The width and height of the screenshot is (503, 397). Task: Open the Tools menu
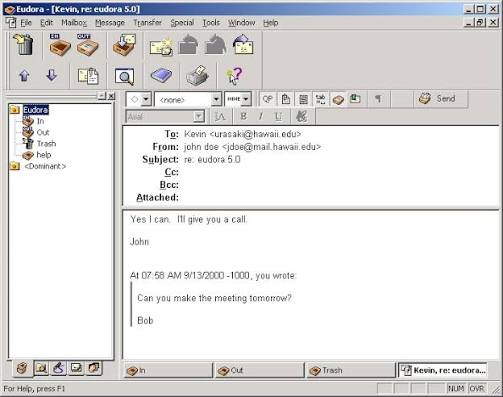[211, 23]
